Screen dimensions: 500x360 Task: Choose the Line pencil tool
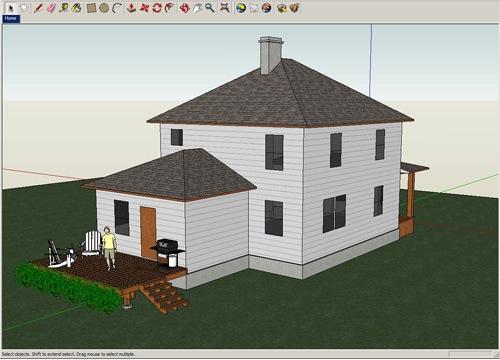[x=38, y=8]
